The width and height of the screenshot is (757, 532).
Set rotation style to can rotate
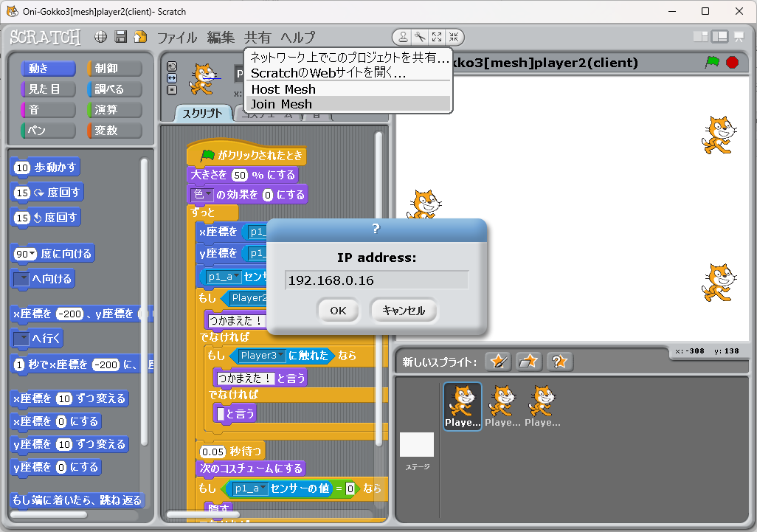click(172, 66)
